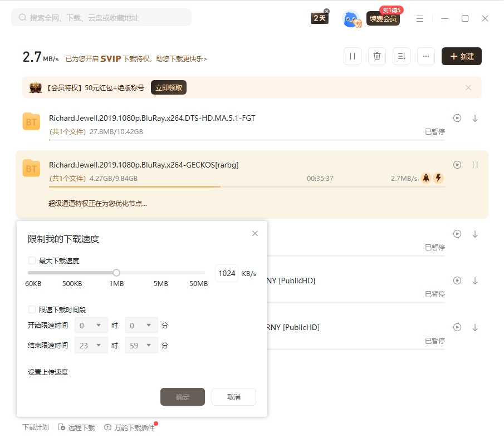The width and height of the screenshot is (504, 438).
Task: Click the trash delete icon
Action: (377, 56)
